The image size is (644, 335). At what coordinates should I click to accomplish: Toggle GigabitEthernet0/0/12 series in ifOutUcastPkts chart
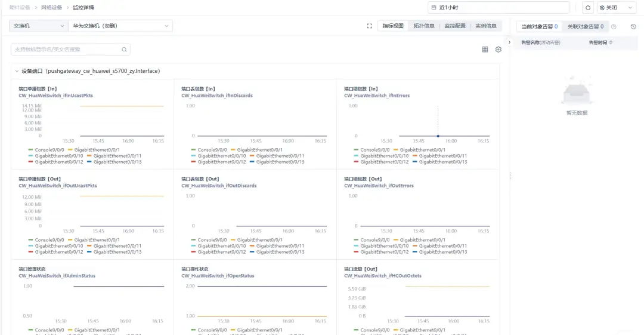55,252
